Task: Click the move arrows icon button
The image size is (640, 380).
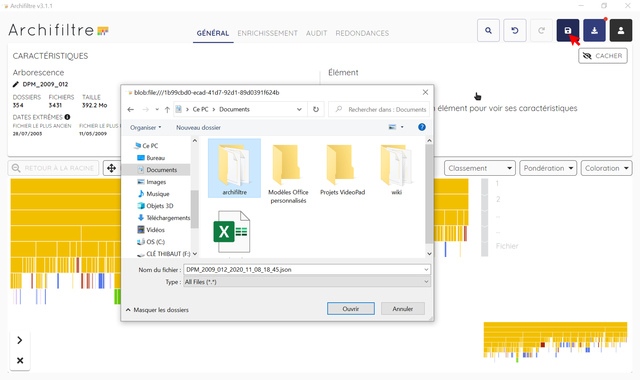Action: tap(111, 168)
